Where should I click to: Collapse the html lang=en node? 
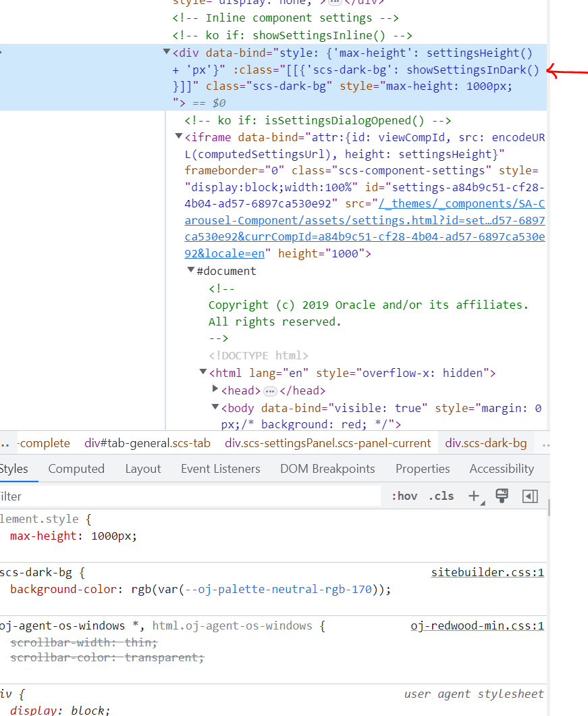coord(203,372)
